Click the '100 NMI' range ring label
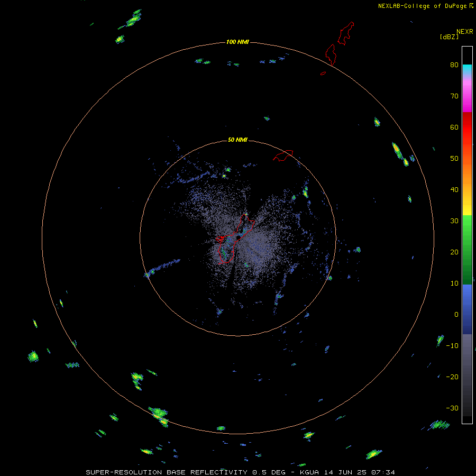 click(x=237, y=42)
